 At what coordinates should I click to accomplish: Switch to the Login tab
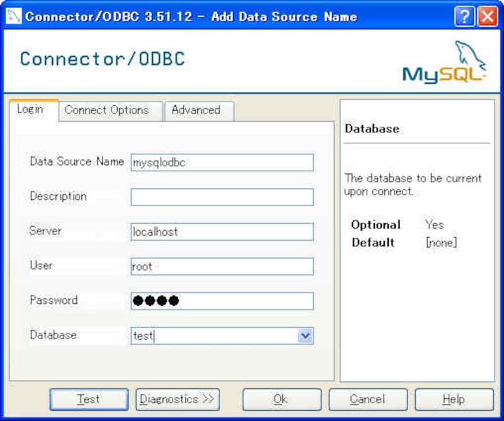tap(30, 110)
